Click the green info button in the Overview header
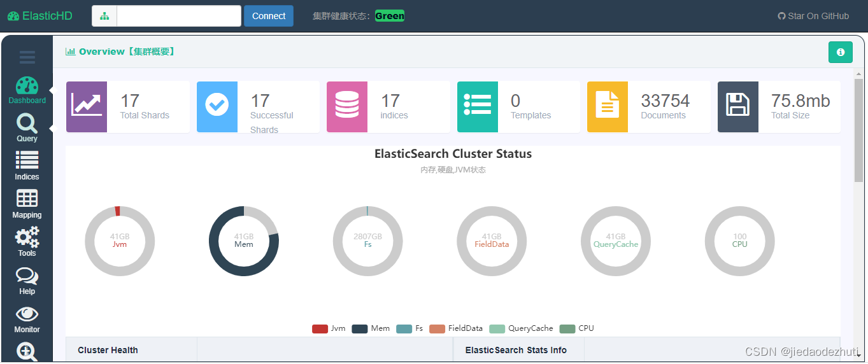This screenshot has height=364, width=868. [x=840, y=52]
